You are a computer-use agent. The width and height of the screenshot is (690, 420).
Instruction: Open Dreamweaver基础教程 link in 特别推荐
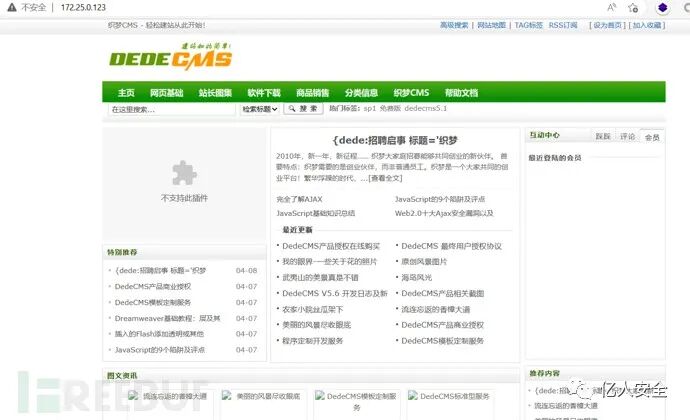click(x=167, y=318)
